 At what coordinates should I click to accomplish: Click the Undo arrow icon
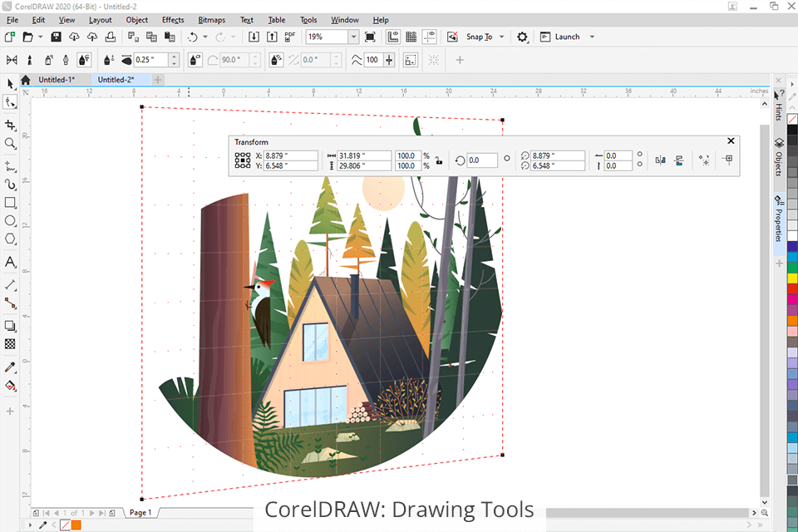192,37
